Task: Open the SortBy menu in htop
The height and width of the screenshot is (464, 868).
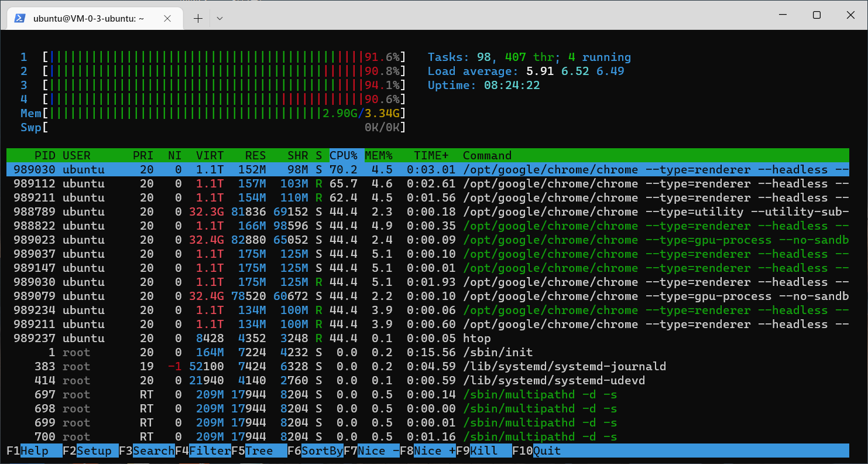Action: [x=315, y=451]
